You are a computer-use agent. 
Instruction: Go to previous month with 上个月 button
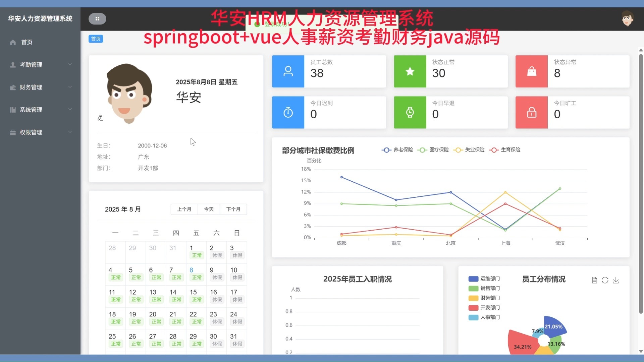tap(184, 209)
